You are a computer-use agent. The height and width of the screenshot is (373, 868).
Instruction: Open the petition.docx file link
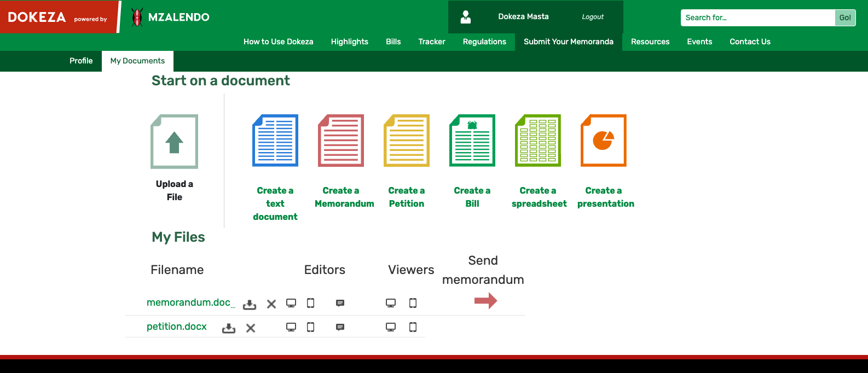coord(177,327)
